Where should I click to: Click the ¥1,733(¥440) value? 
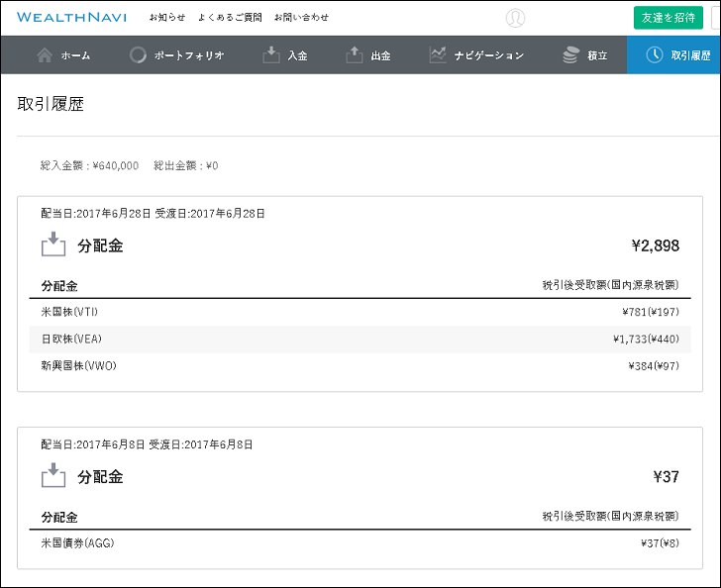(x=646, y=339)
